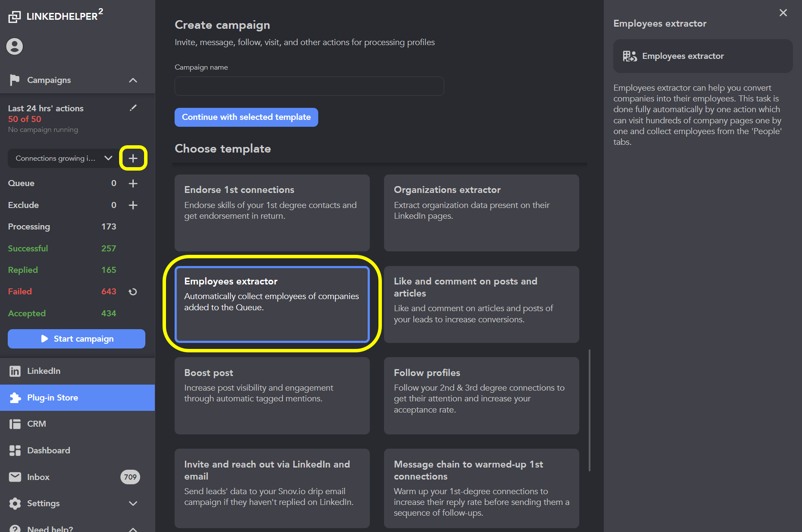
Task: Click into the Campaign name input field
Action: coord(309,86)
